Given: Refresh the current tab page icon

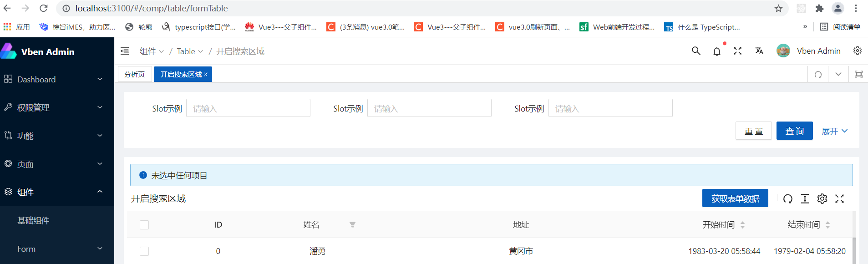Looking at the screenshot, I should (x=818, y=74).
